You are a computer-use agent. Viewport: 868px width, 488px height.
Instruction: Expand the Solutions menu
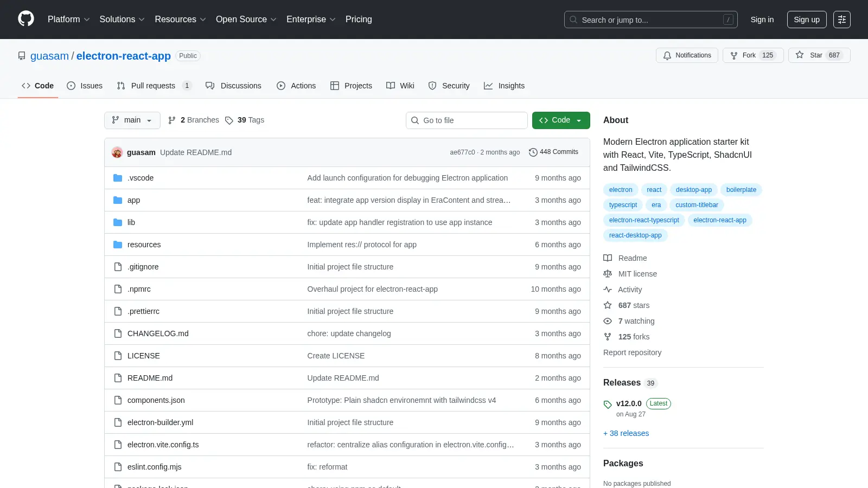click(122, 20)
